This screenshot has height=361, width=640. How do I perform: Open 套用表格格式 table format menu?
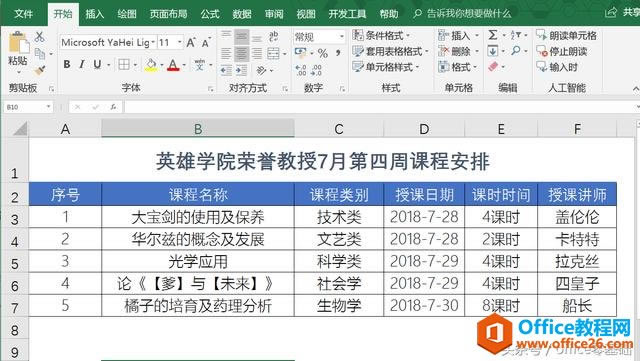[390, 51]
